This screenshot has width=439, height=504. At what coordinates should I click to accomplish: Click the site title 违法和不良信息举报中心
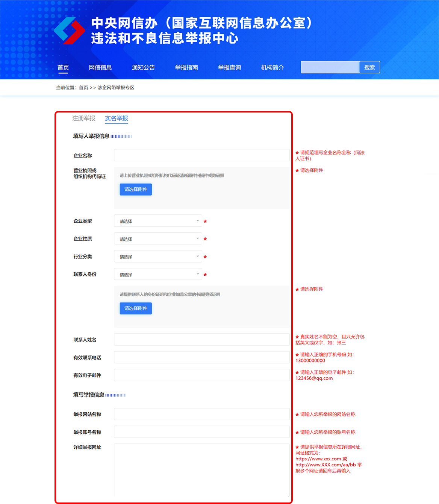point(165,38)
